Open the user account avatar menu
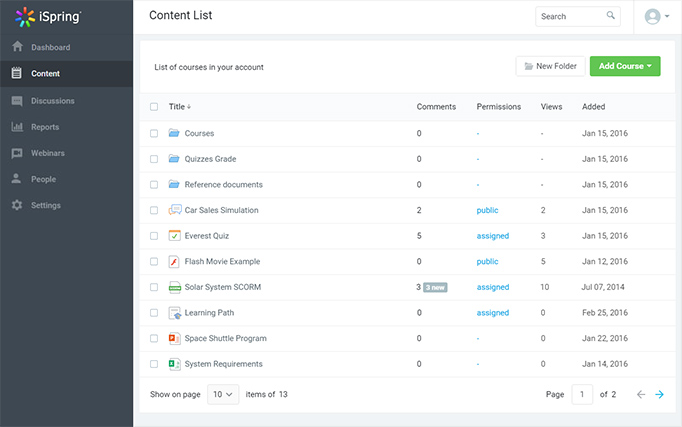Viewport: 682px width, 427px height. point(657,17)
